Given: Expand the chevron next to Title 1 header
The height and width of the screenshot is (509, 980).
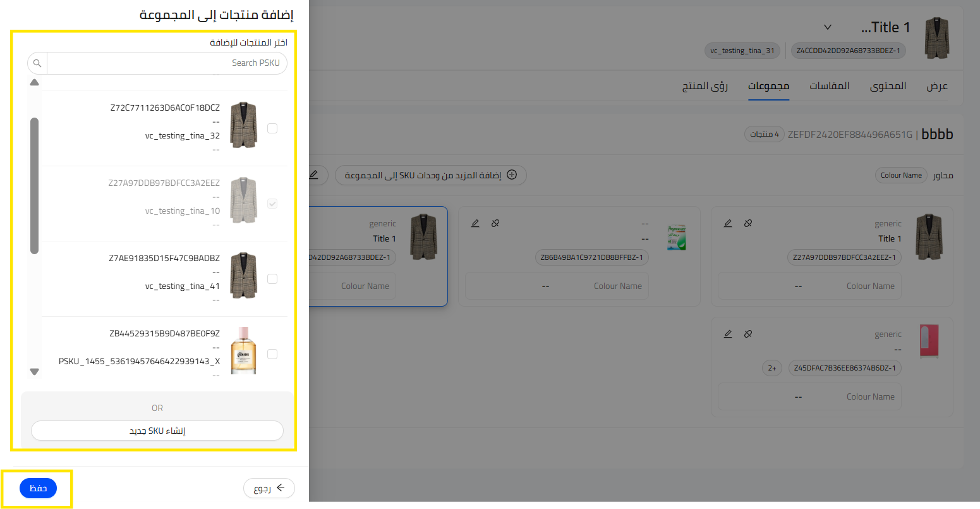Looking at the screenshot, I should coord(828,27).
